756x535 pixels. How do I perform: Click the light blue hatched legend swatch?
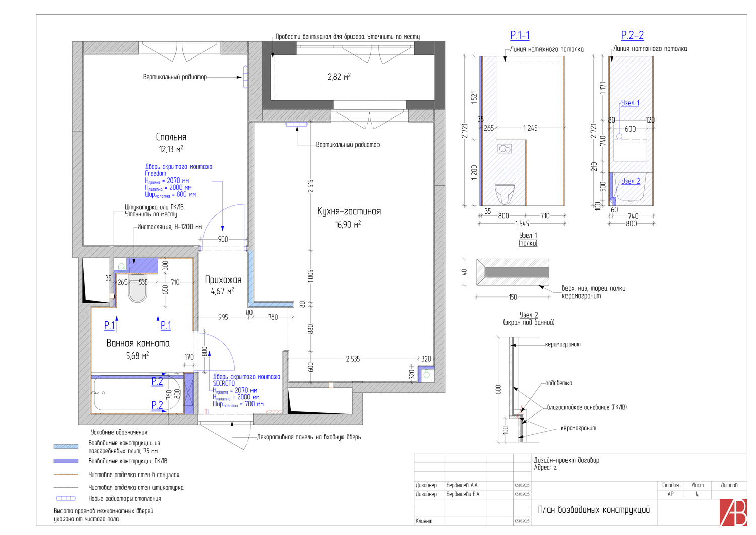tap(66, 446)
